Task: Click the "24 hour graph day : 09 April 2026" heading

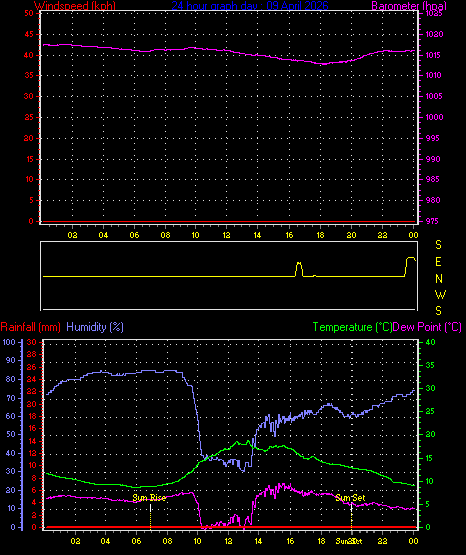Action: 250,6
